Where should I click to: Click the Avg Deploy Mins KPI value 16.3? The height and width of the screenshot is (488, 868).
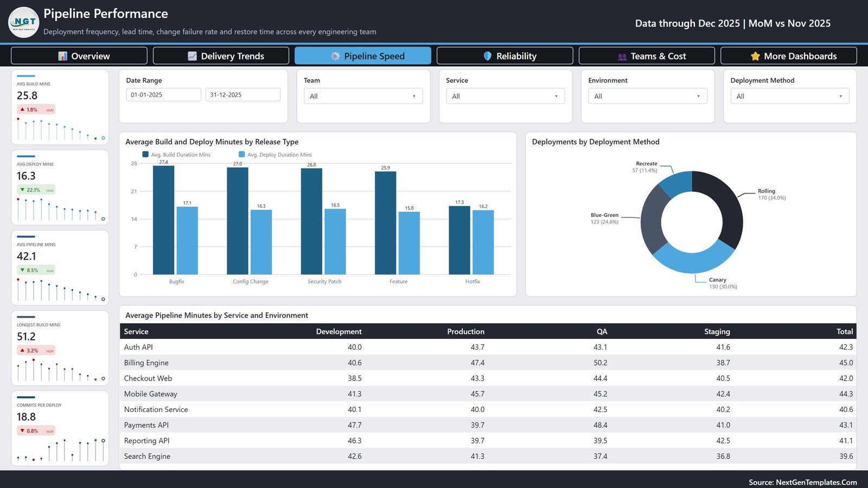point(26,176)
